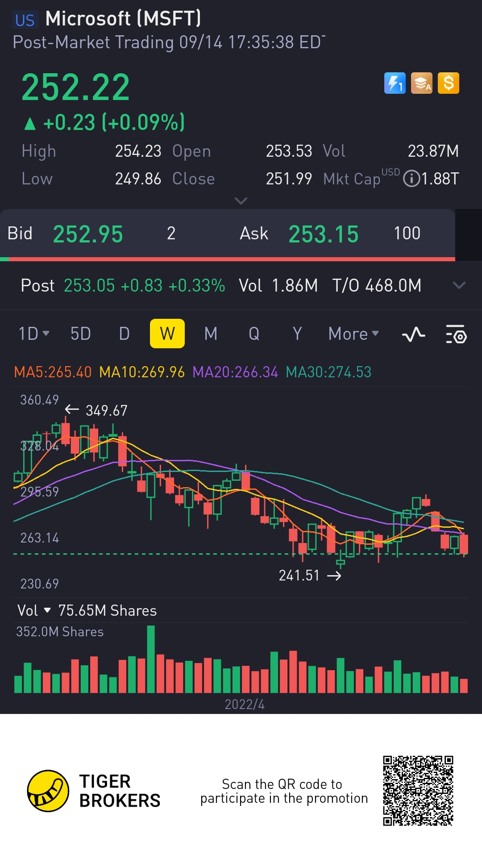Expand quote details chevron below Close
482x868 pixels.
(x=241, y=201)
